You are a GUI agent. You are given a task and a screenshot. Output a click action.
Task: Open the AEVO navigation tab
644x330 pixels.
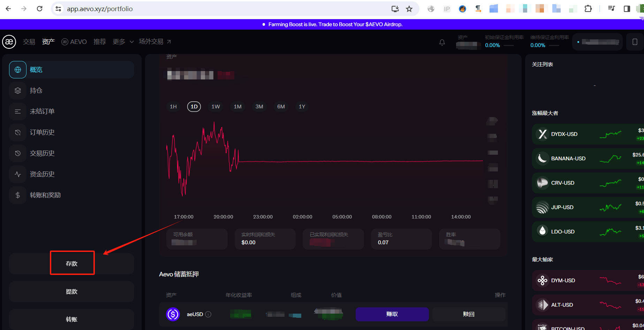74,42
